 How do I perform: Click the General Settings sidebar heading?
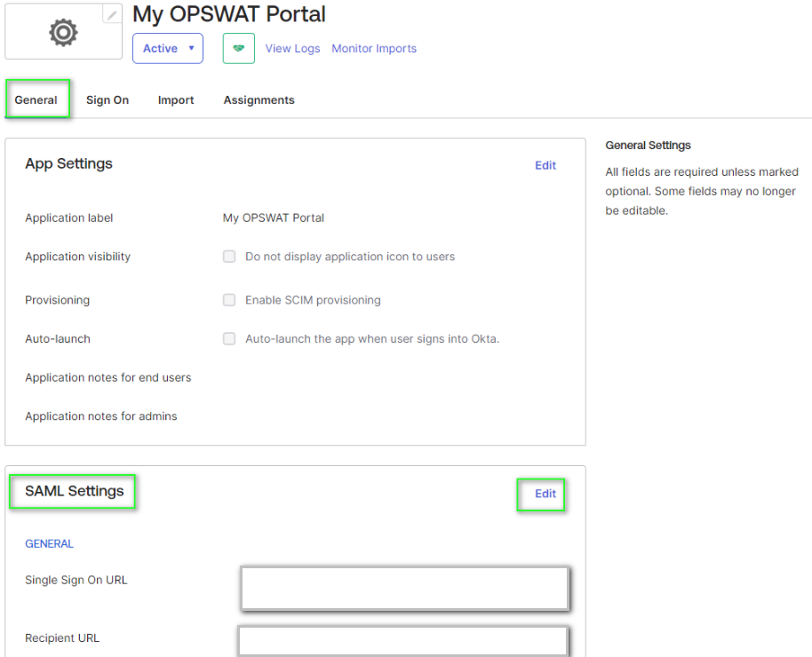(x=648, y=145)
